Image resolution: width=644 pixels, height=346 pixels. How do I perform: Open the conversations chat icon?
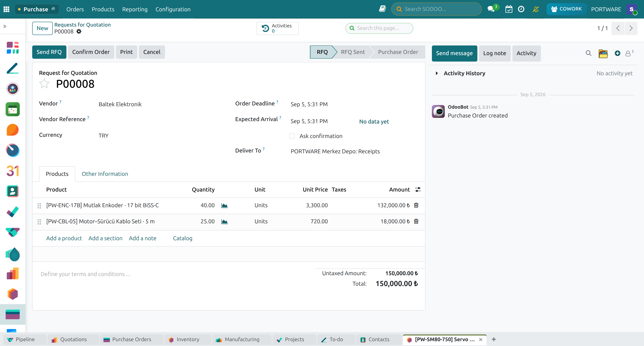(491, 9)
